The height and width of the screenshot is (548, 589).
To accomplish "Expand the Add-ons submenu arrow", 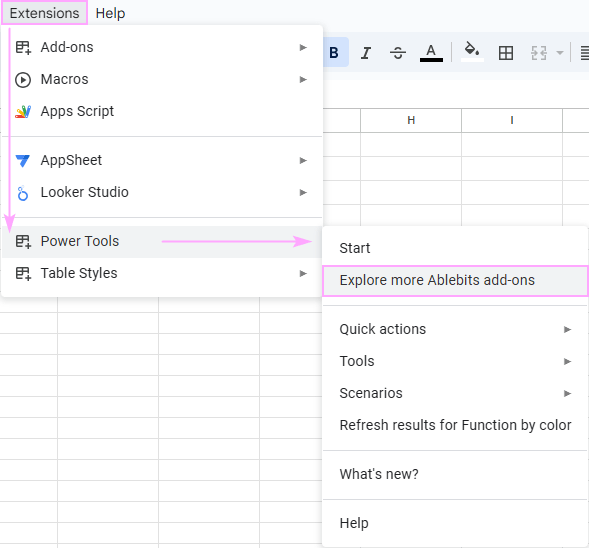I will (x=303, y=47).
